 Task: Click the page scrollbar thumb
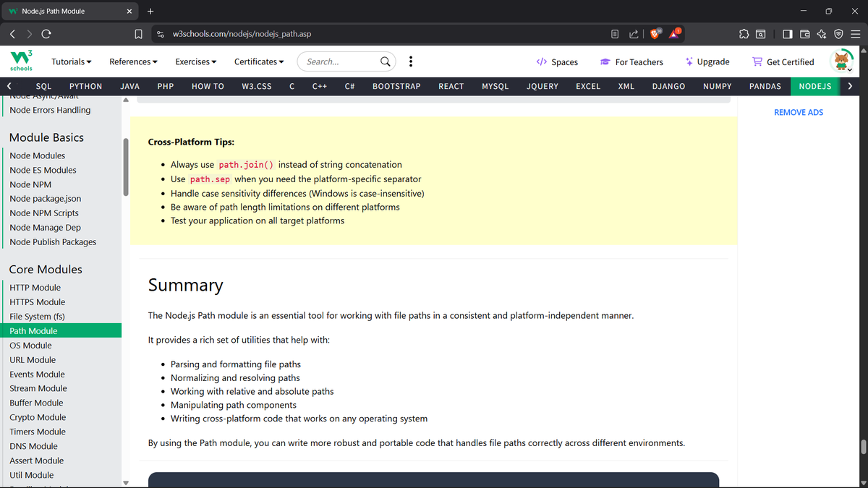coord(864,446)
